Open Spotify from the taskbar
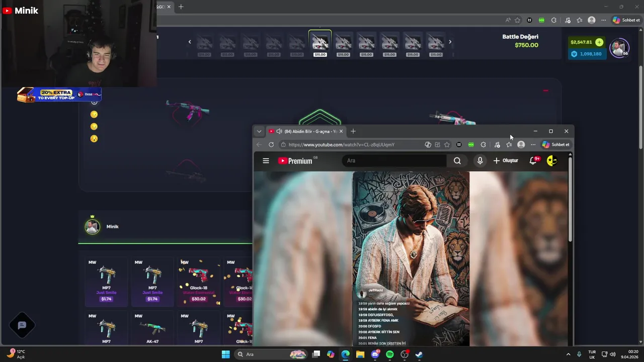 coord(390,354)
